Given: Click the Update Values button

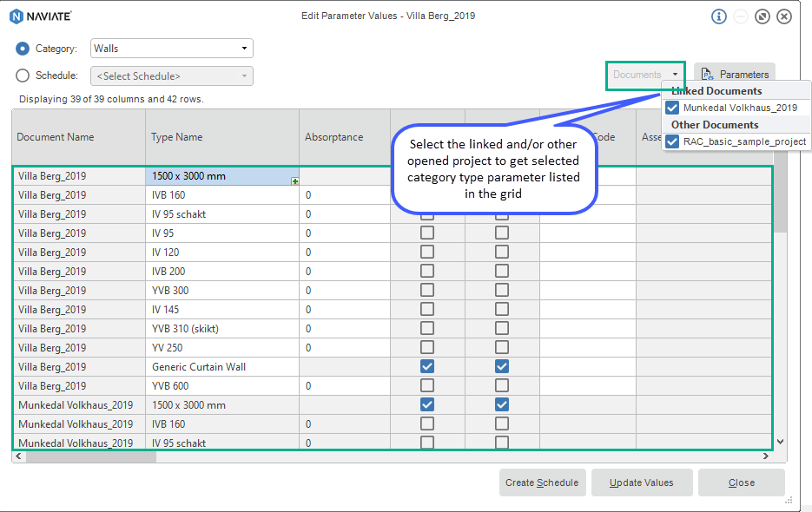Looking at the screenshot, I should point(642,482).
